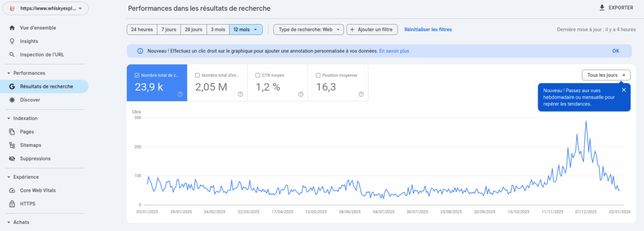This screenshot has height=231, width=644.
Task: Click the HTTPS padlock icon
Action: point(12,204)
